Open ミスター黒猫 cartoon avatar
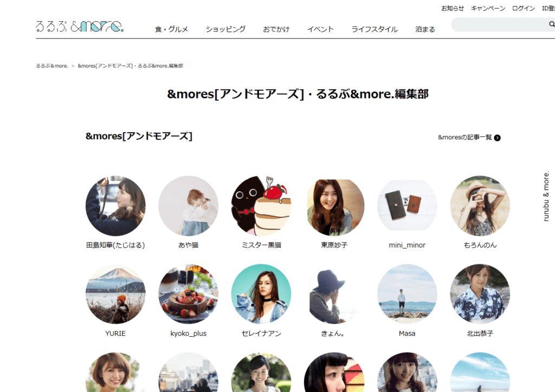This screenshot has width=555, height=392. [x=261, y=206]
